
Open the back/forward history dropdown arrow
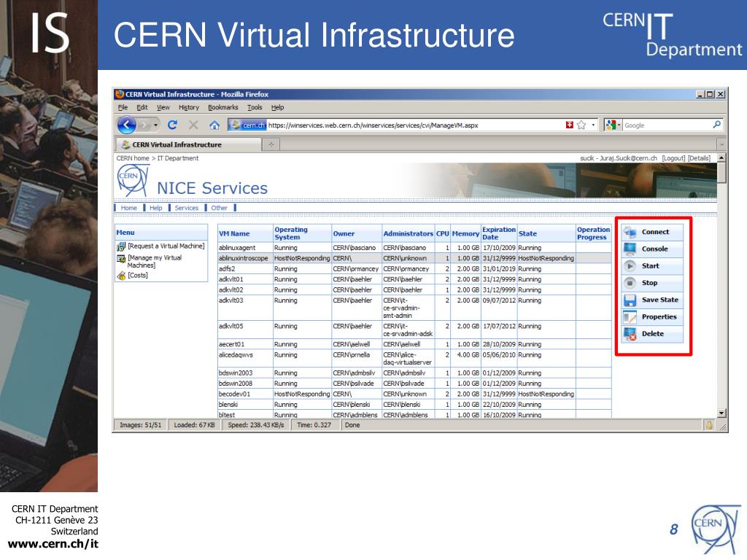(x=155, y=125)
